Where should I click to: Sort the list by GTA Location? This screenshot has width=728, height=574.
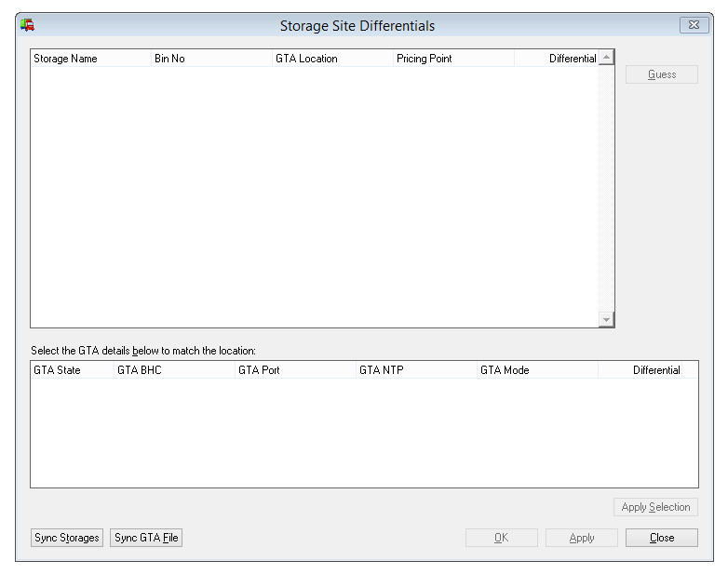point(332,59)
